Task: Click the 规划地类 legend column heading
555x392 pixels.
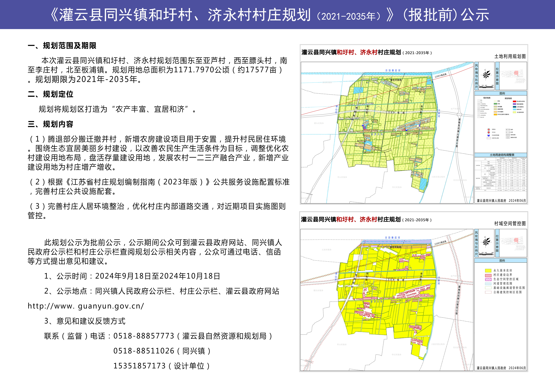Action: [x=508, y=98]
